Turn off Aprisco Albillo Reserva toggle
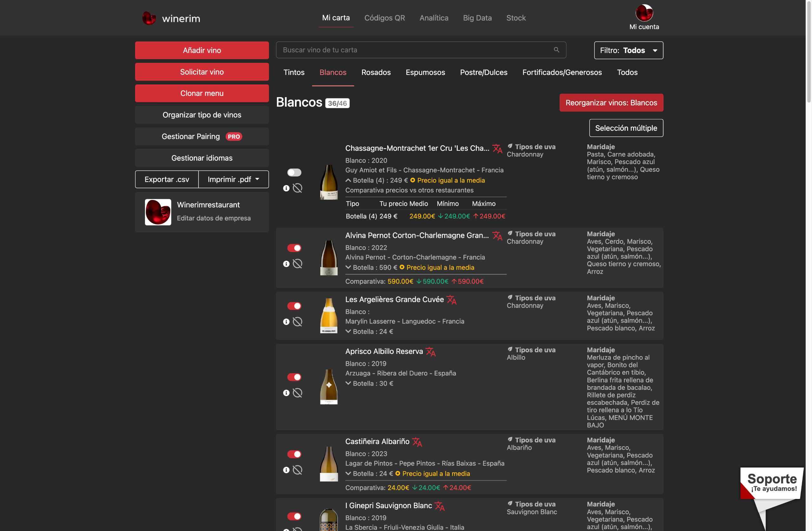This screenshot has height=531, width=812. (x=294, y=377)
